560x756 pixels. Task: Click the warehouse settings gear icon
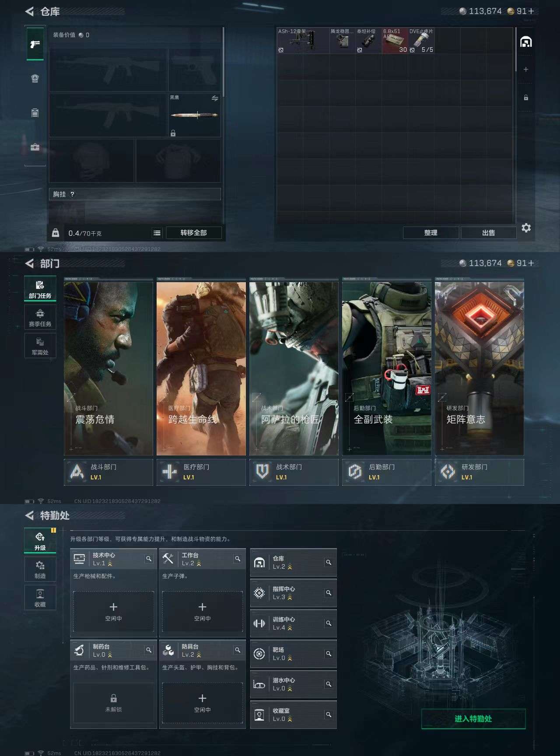pos(526,227)
